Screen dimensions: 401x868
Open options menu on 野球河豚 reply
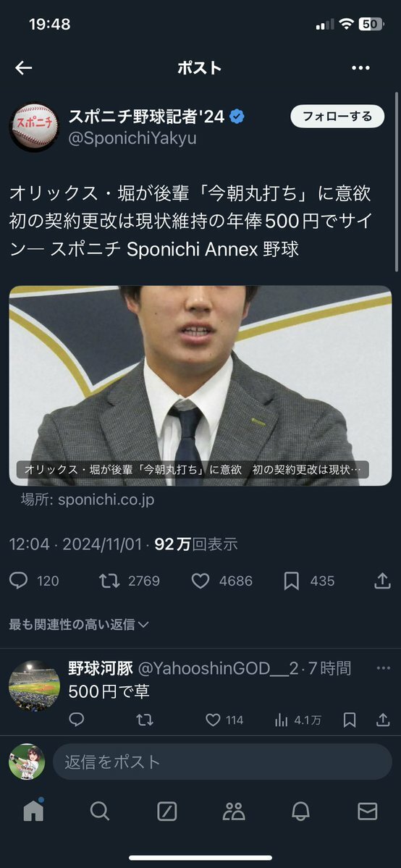384,668
